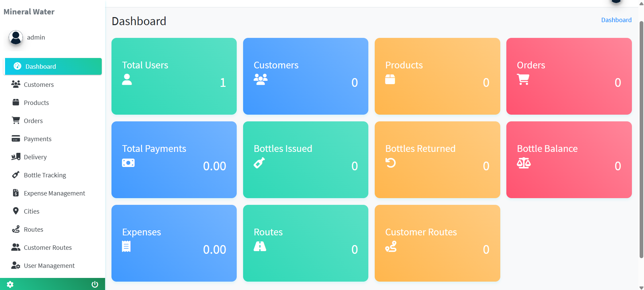Open the Products sidebar menu item
Viewport: 644px width, 290px height.
point(52,103)
